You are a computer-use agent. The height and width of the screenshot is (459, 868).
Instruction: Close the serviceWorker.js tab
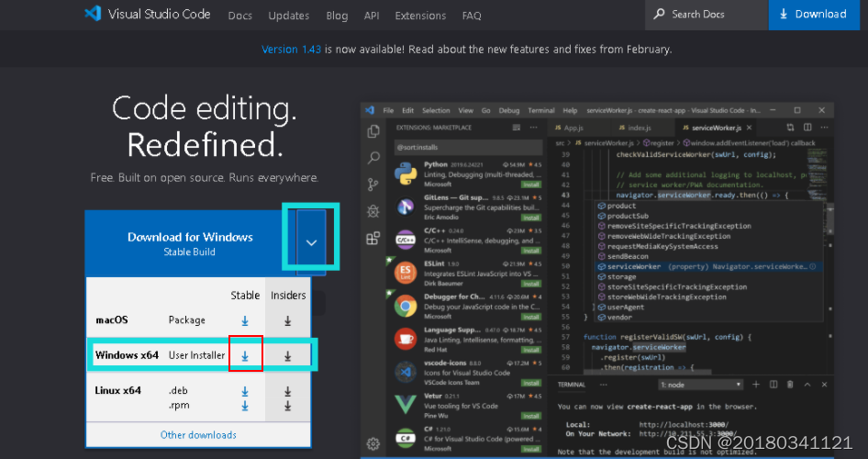point(749,128)
